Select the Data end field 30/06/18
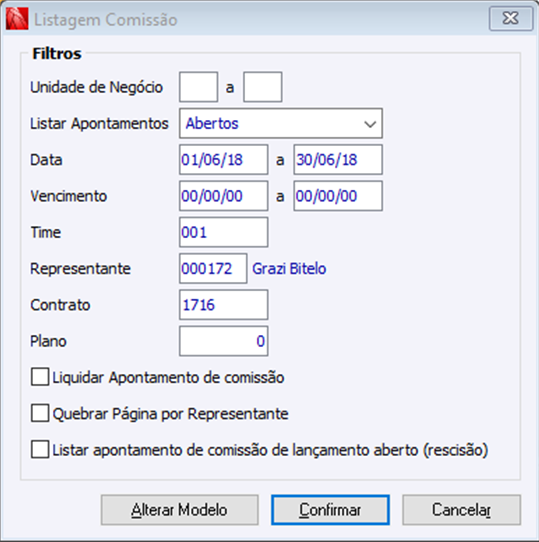Image resolution: width=539 pixels, height=542 pixels. click(x=338, y=160)
